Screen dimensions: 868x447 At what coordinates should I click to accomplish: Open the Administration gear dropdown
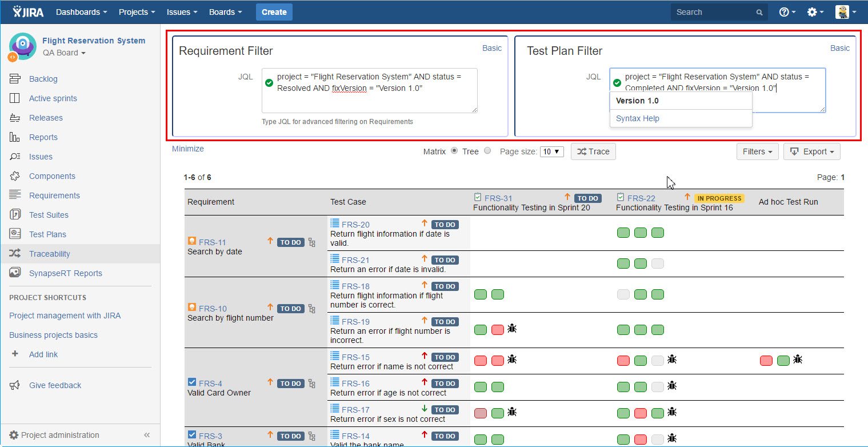(x=815, y=12)
